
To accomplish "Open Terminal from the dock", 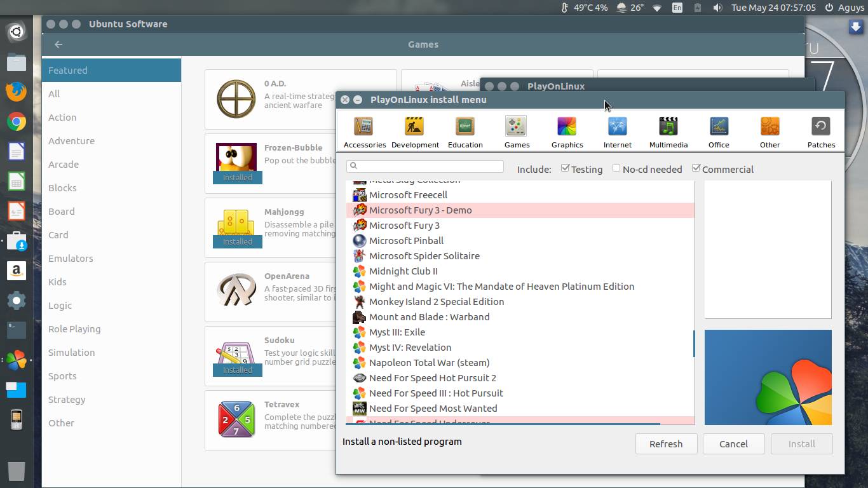I will (x=17, y=330).
